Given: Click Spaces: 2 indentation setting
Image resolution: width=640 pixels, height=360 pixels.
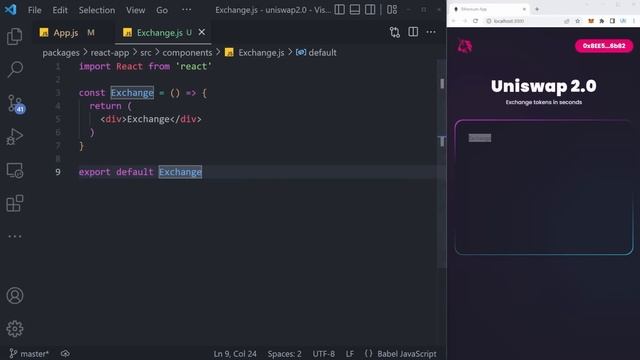Looking at the screenshot, I should coord(284,353).
